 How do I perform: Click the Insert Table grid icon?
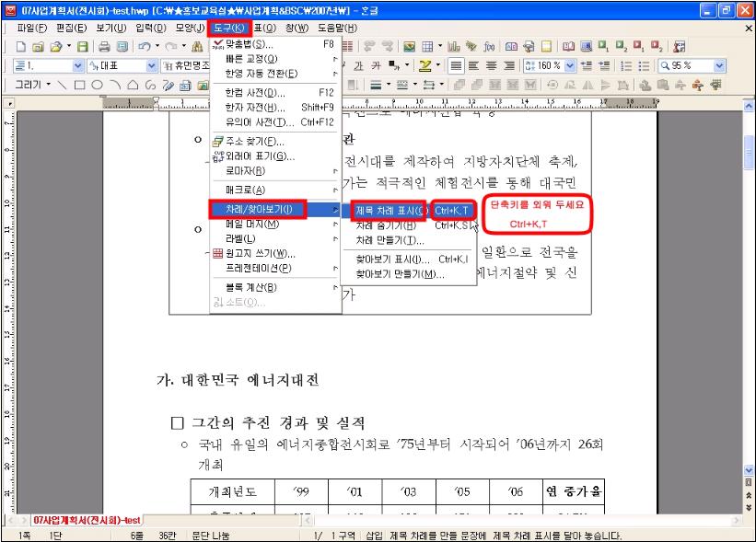[427, 47]
